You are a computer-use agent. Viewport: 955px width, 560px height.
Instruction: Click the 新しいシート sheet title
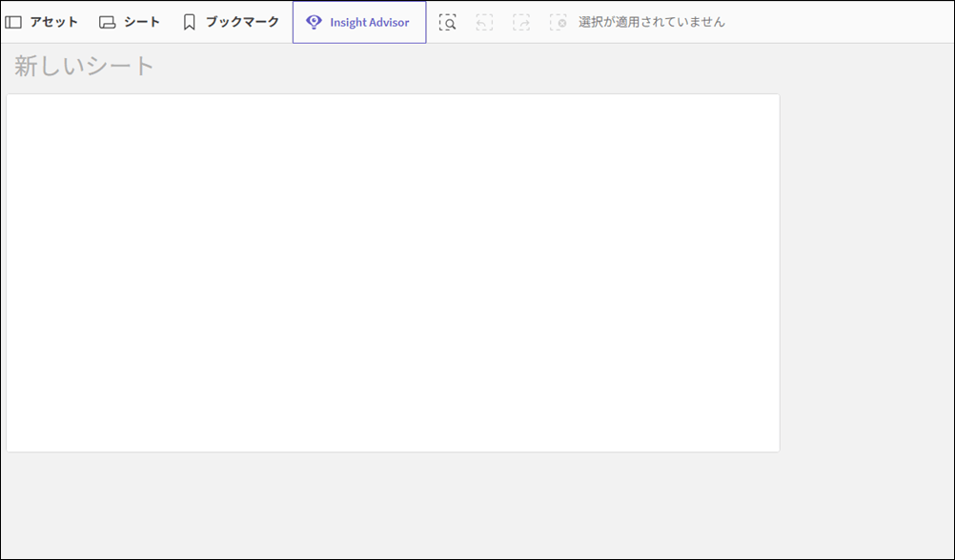(x=84, y=66)
